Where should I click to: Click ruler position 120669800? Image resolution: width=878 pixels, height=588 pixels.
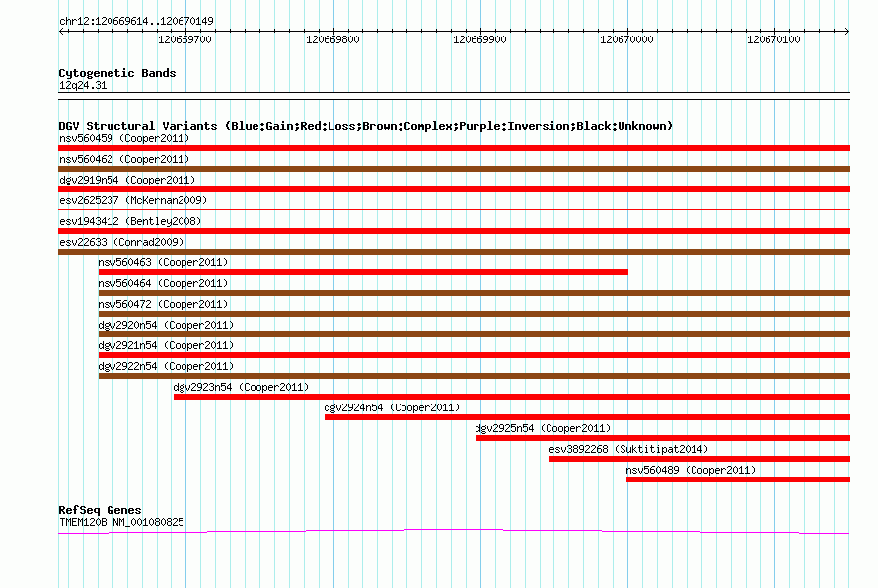coord(332,39)
